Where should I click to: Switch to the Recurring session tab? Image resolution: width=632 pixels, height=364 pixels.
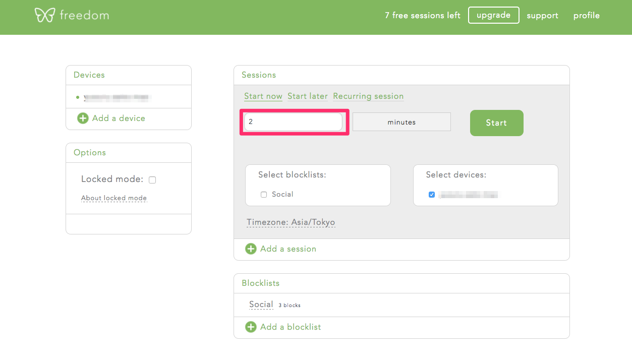pyautogui.click(x=368, y=96)
